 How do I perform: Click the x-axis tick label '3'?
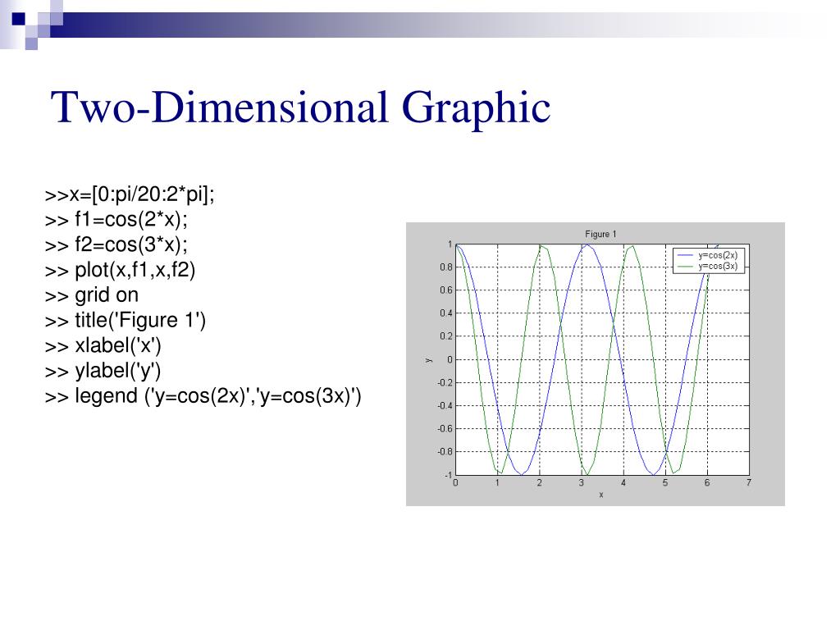(582, 482)
